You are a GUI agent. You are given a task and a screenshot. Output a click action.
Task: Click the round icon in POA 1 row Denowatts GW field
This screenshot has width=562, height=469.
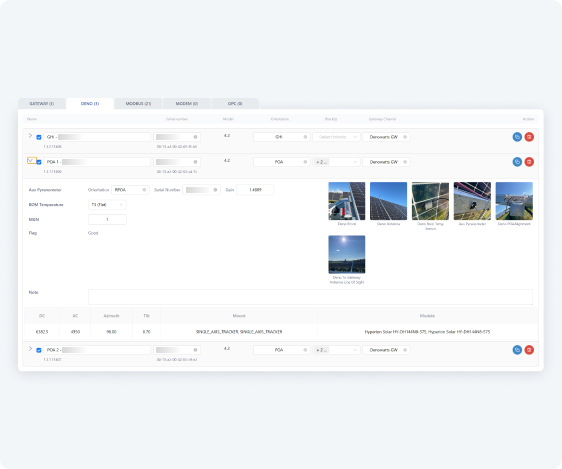pyautogui.click(x=405, y=162)
